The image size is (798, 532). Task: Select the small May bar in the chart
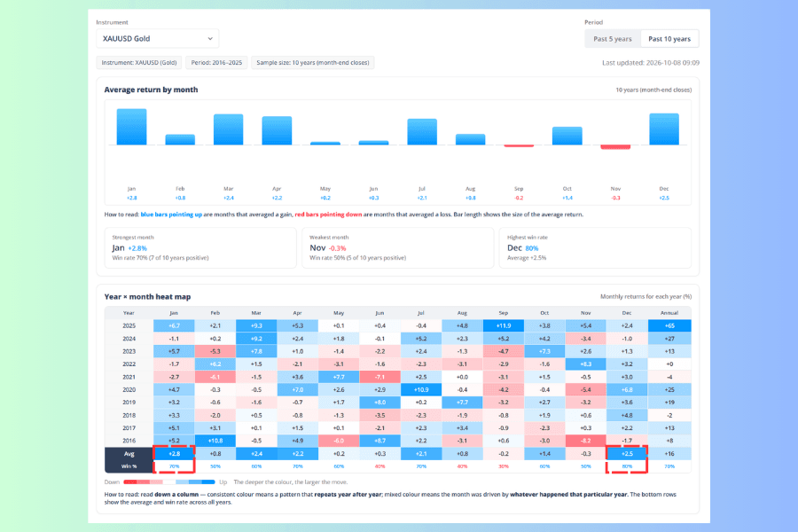click(325, 144)
